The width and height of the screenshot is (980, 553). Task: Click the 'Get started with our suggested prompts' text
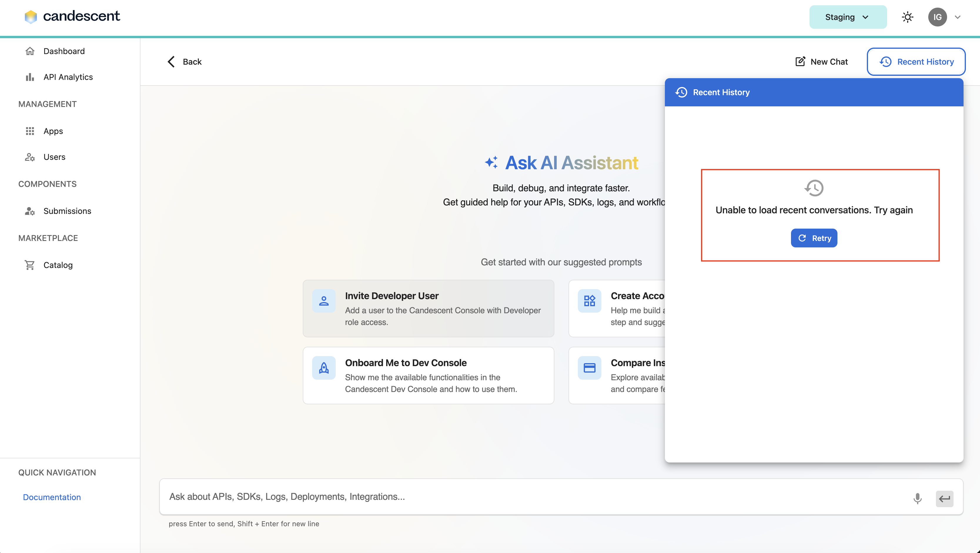[561, 262]
